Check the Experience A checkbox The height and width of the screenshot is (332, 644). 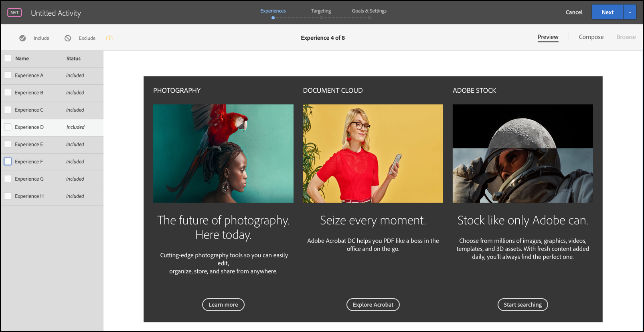8,75
